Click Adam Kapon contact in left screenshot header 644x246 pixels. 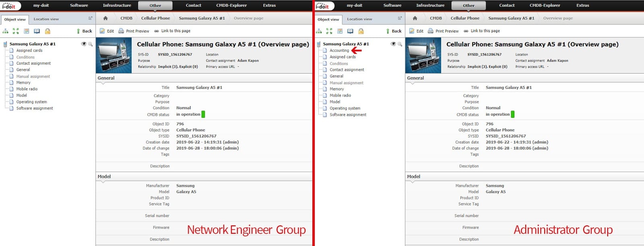pos(248,61)
